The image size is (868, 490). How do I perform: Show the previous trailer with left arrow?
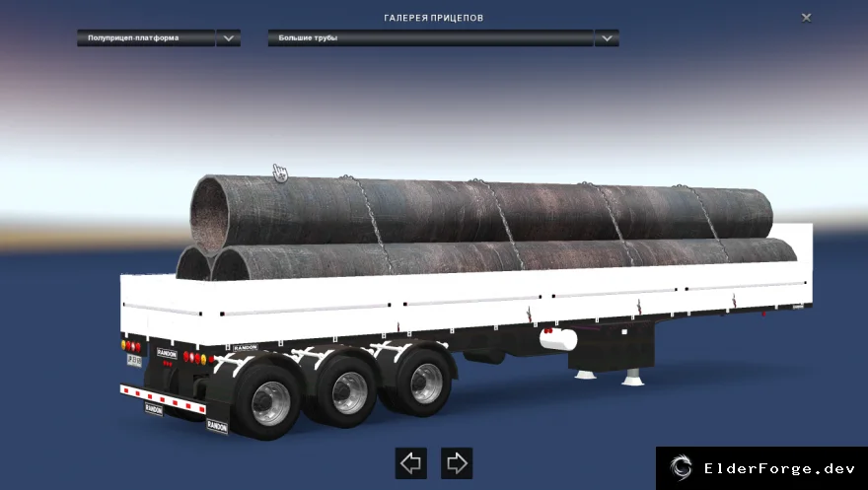(x=410, y=463)
